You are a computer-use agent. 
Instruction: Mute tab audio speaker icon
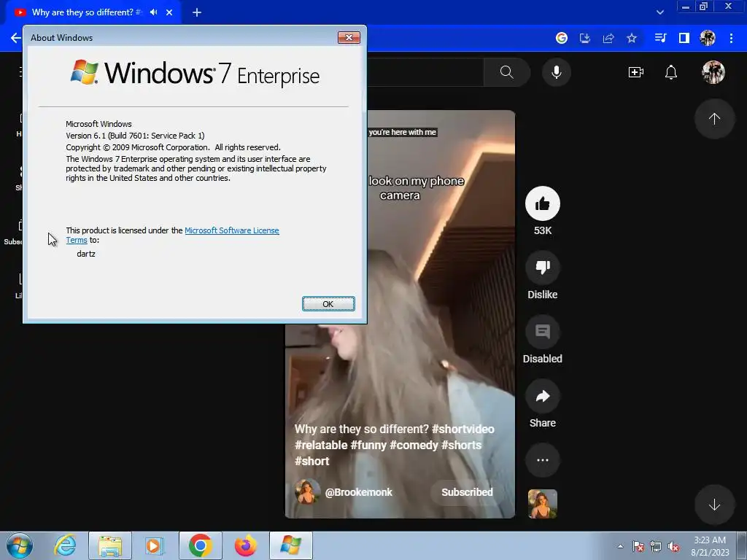coord(153,12)
